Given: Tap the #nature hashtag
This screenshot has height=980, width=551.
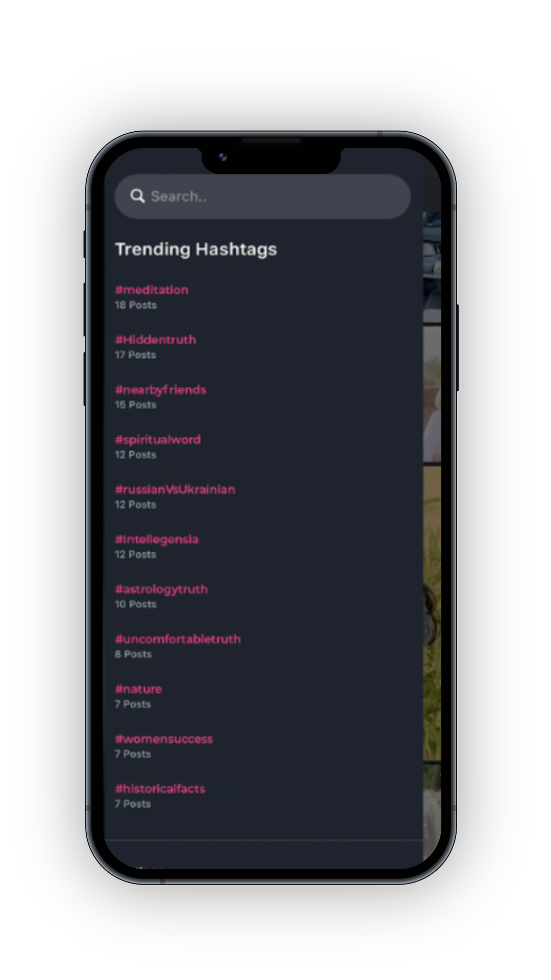Looking at the screenshot, I should (138, 689).
